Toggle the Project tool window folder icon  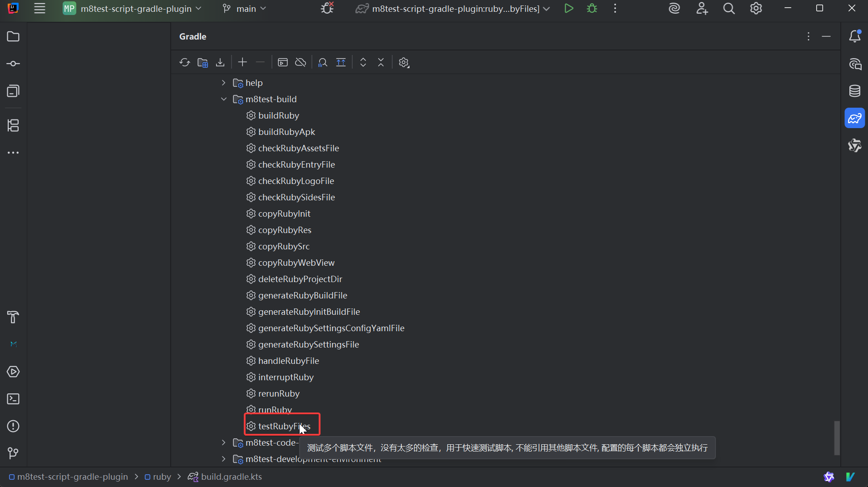13,36
